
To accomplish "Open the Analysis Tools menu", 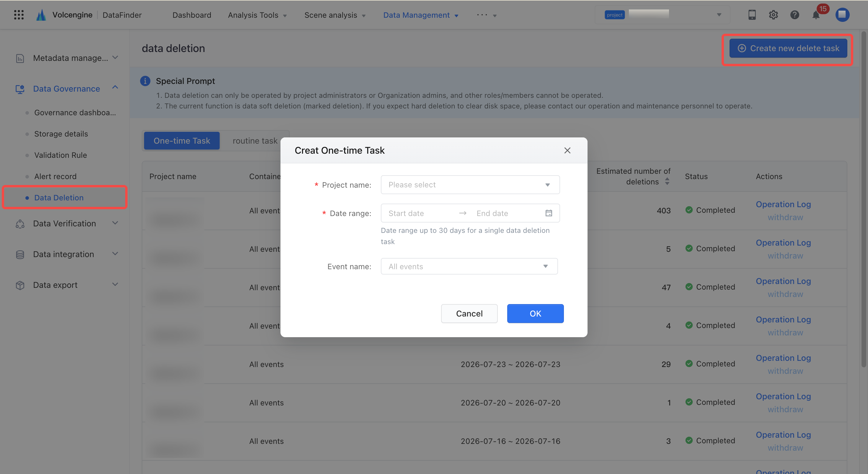I will point(257,15).
